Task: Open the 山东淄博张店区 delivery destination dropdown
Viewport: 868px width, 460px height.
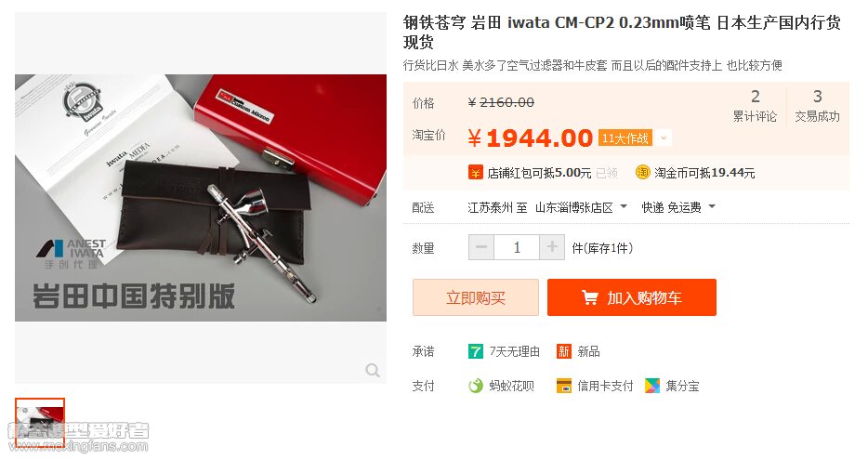Action: (581, 207)
